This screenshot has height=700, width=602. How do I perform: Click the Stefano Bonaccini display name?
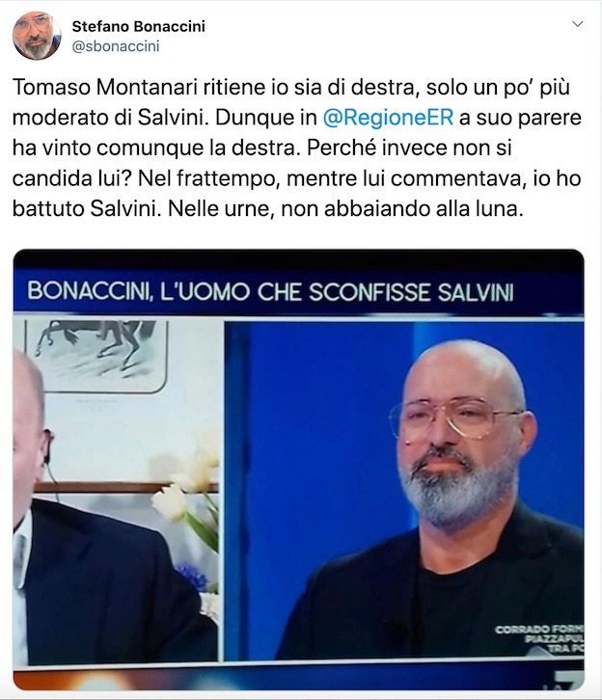point(139,26)
